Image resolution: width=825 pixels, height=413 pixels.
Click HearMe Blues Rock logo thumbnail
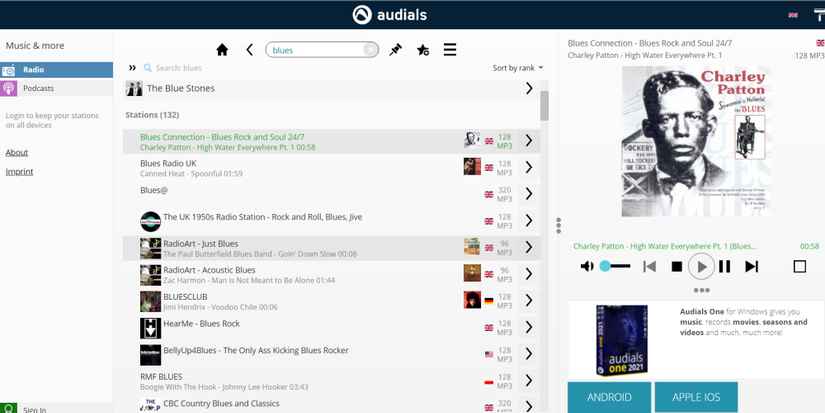(150, 328)
